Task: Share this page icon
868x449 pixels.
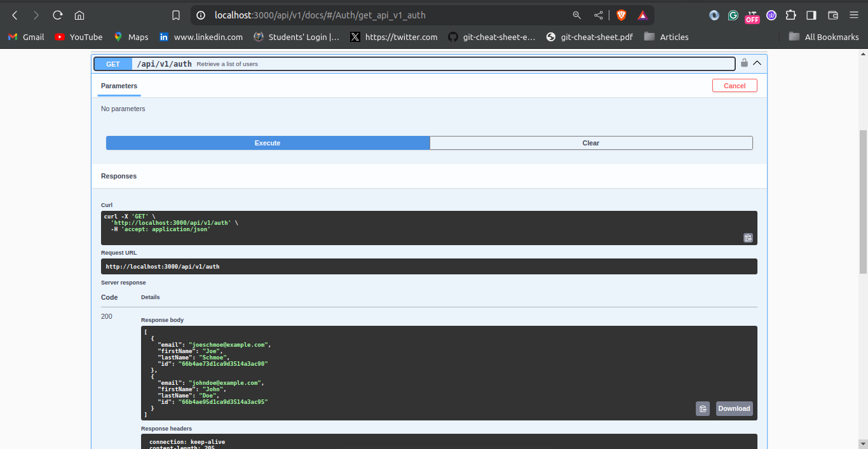Action: [599, 15]
